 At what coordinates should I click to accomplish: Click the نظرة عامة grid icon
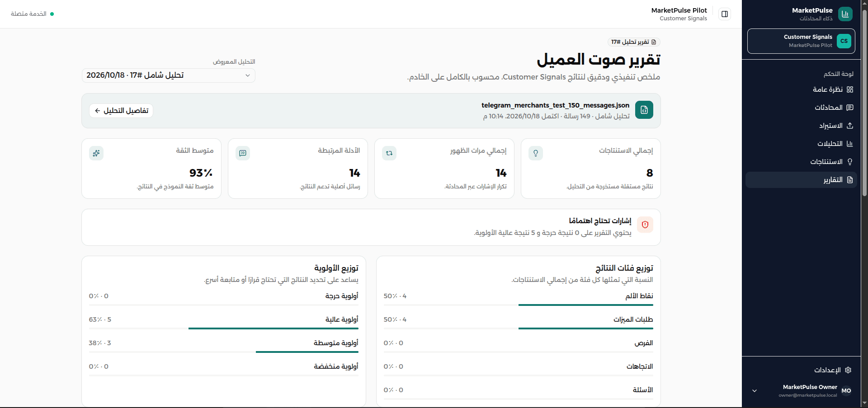pyautogui.click(x=850, y=89)
